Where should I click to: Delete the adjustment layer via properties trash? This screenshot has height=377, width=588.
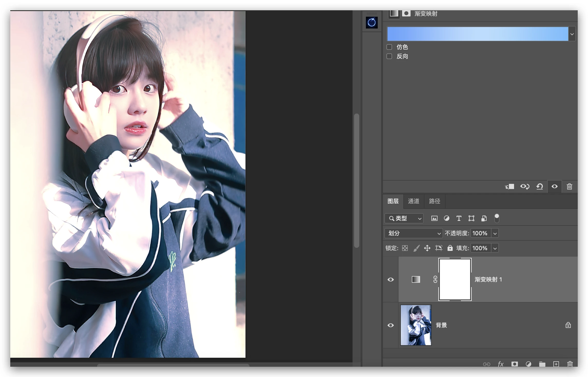[x=569, y=187]
